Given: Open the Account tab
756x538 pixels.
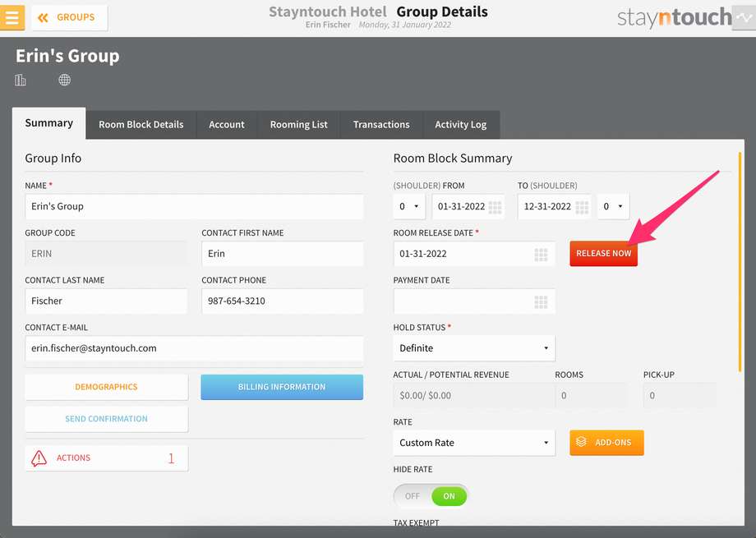Looking at the screenshot, I should coord(227,125).
